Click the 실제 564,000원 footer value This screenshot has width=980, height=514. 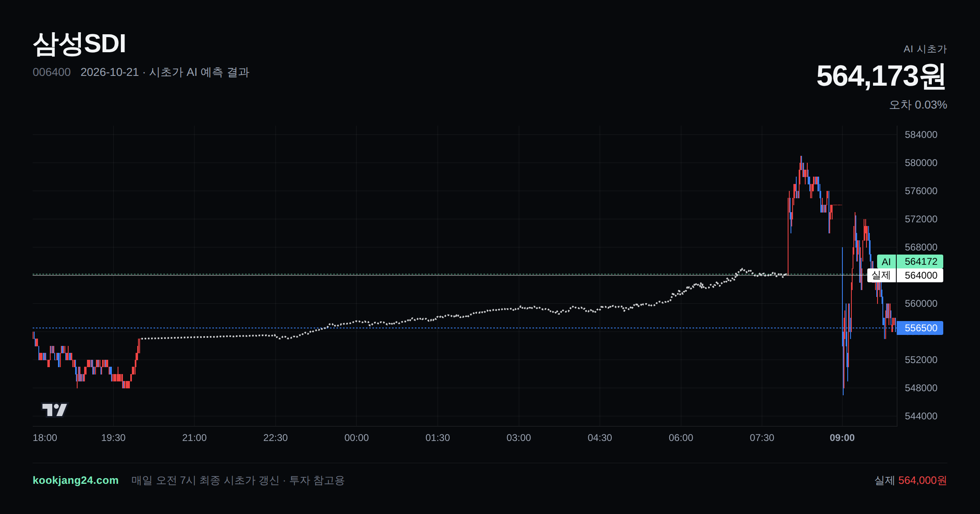[x=911, y=480]
